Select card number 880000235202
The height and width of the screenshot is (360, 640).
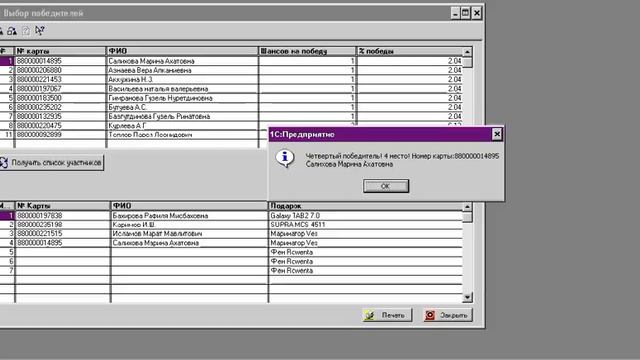[x=60, y=107]
